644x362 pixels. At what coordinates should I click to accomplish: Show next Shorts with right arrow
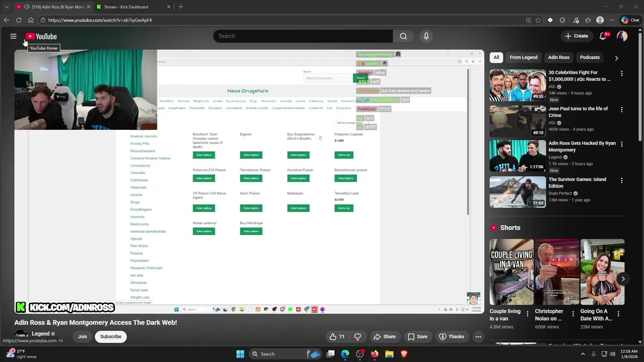click(623, 279)
